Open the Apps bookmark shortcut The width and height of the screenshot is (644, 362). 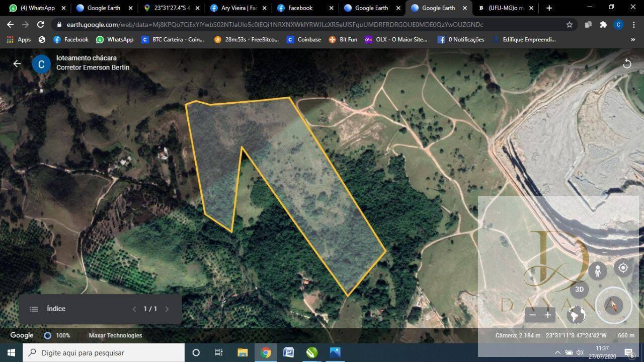click(x=19, y=39)
